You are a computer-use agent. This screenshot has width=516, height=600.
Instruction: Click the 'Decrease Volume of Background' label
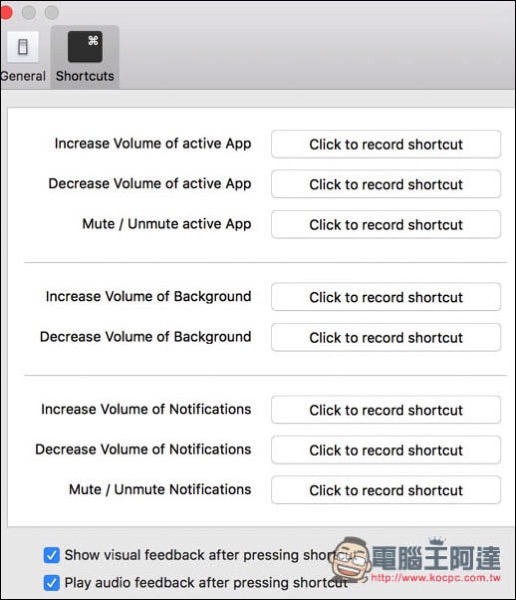tap(145, 337)
